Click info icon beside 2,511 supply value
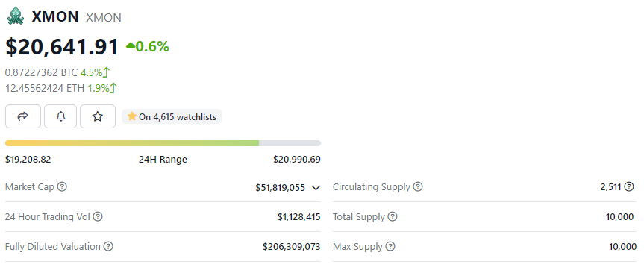The height and width of the screenshot is (270, 644). pyautogui.click(x=629, y=187)
